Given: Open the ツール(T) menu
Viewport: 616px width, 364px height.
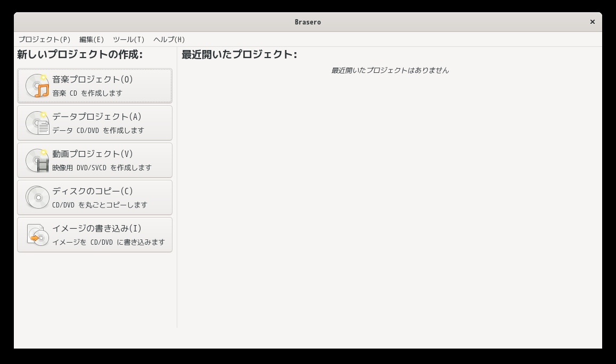Looking at the screenshot, I should 128,39.
